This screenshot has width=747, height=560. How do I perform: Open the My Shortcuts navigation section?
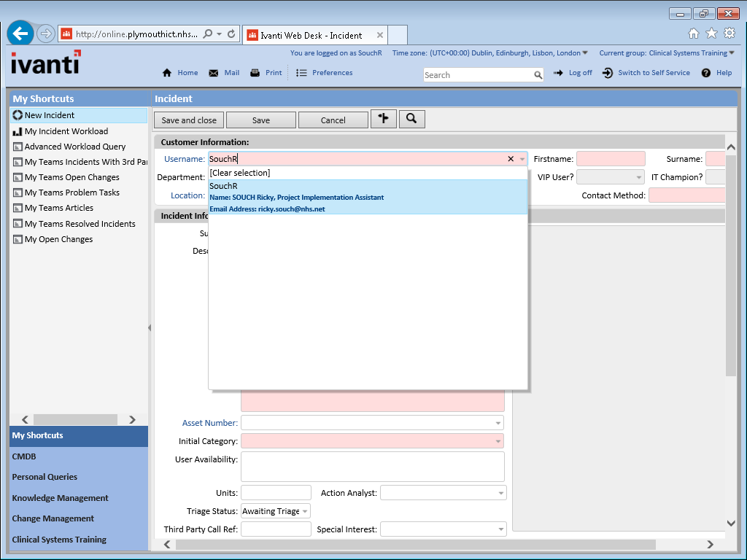point(79,436)
